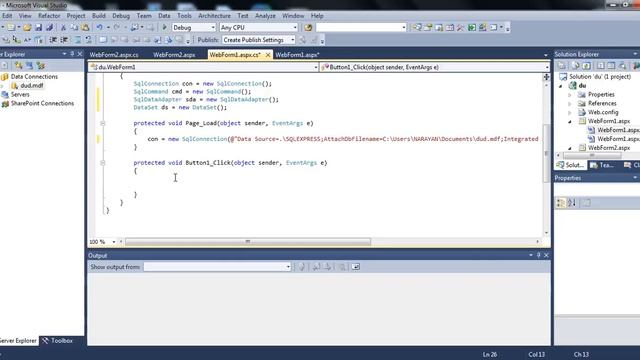Screen dimensions: 640x360
Task: Click the find combo box input in toolbar
Action: point(361,27)
